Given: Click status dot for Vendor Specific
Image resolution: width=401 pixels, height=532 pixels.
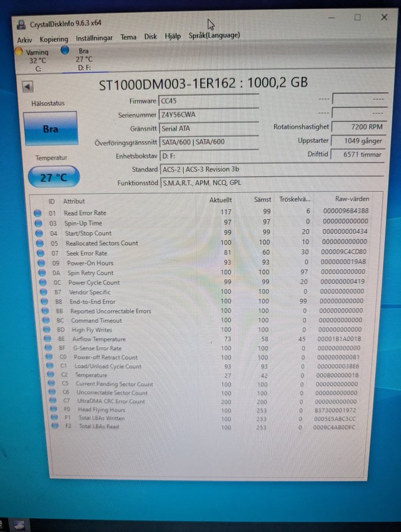Looking at the screenshot, I should point(44,292).
